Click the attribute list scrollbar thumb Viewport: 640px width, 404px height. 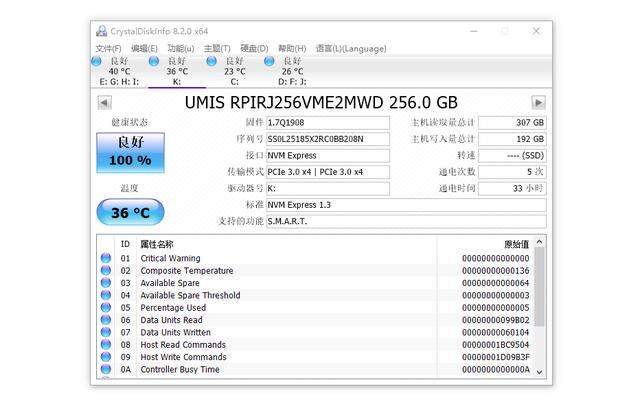click(540, 287)
